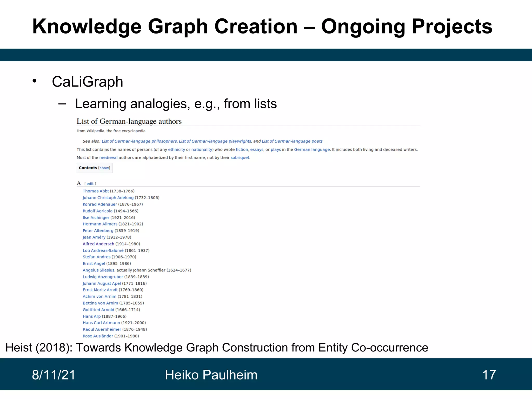The image size is (532, 399).
Task: Select text From Wikipedia, the free encyclopedia
Action: tap(111, 131)
